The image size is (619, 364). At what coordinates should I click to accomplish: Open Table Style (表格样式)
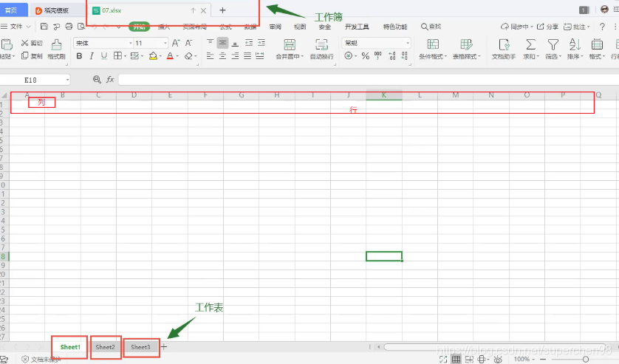click(466, 49)
